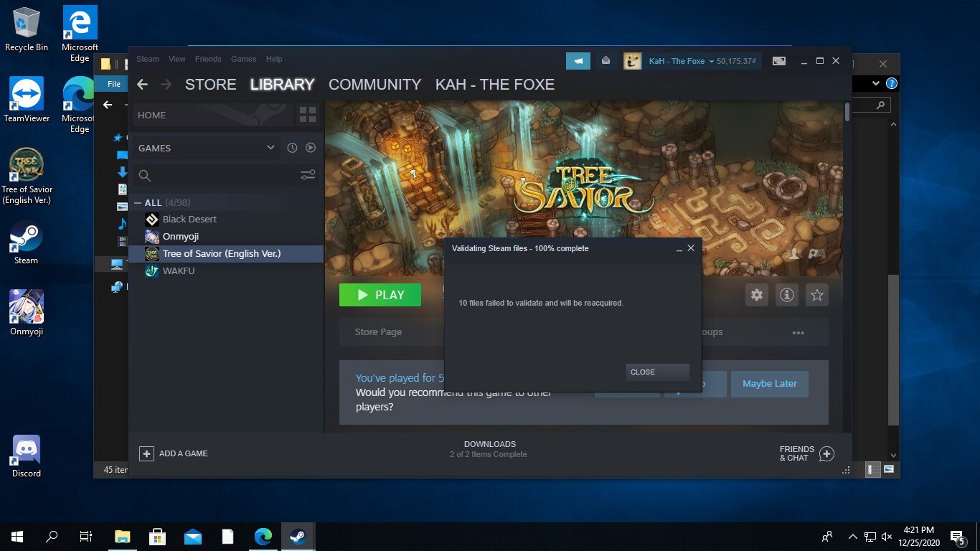Switch to Big Picture mode icon
The width and height of the screenshot is (980, 551).
point(779,61)
